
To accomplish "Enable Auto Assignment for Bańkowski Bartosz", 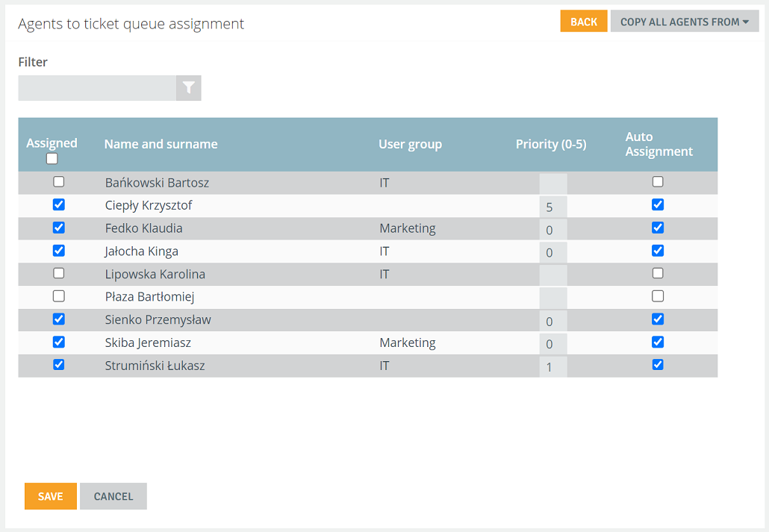I will coord(659,182).
